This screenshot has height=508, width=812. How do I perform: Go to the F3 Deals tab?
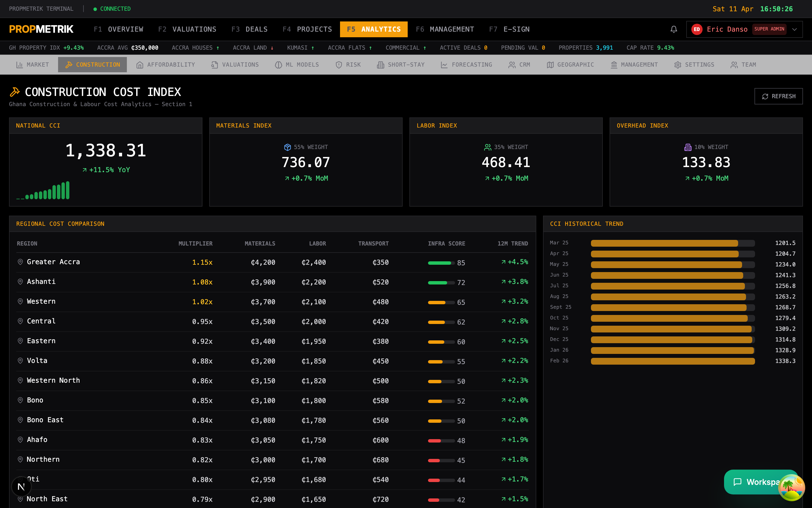[x=249, y=29]
